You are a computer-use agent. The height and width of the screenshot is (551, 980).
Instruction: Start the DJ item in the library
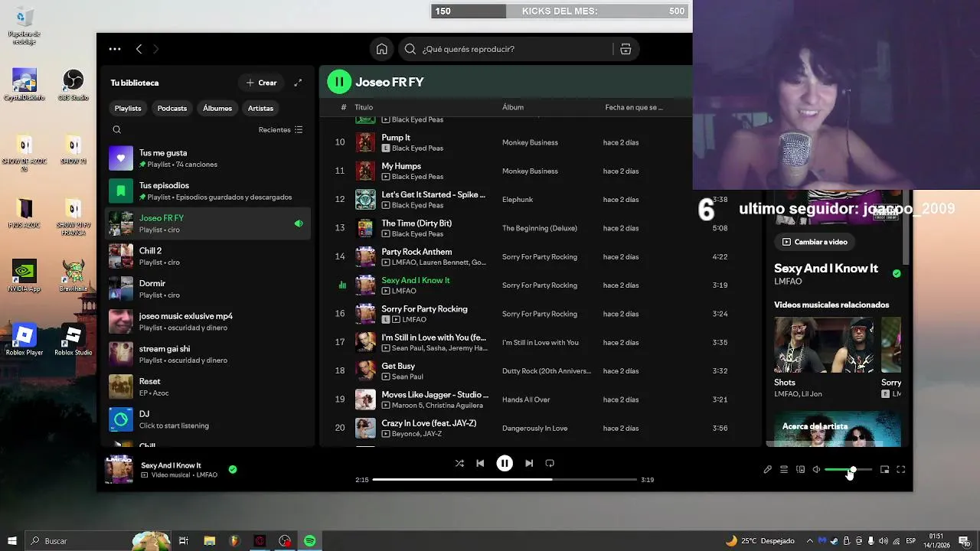[207, 419]
